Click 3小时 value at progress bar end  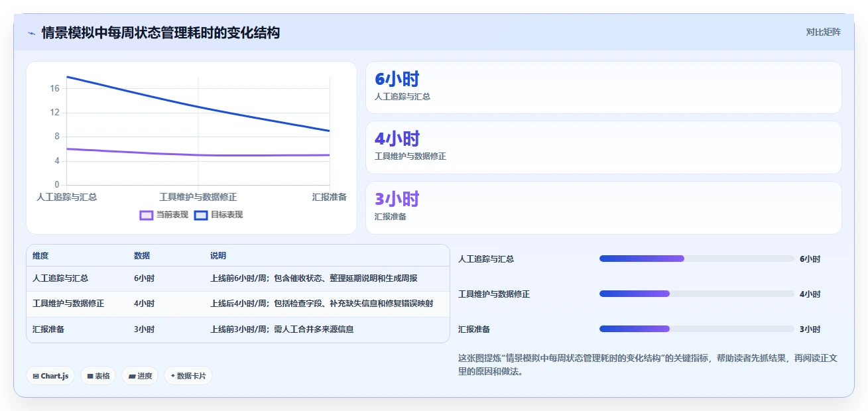810,329
